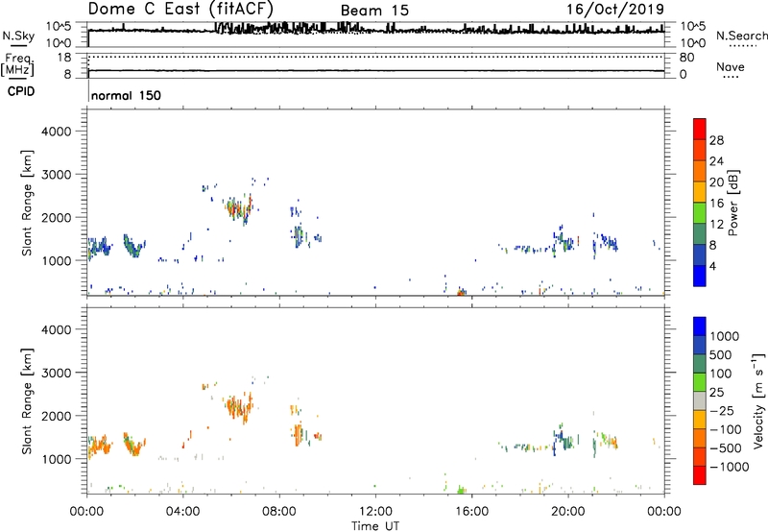Click the "Slant Range [km]" label of velocity panel

[x=27, y=401]
